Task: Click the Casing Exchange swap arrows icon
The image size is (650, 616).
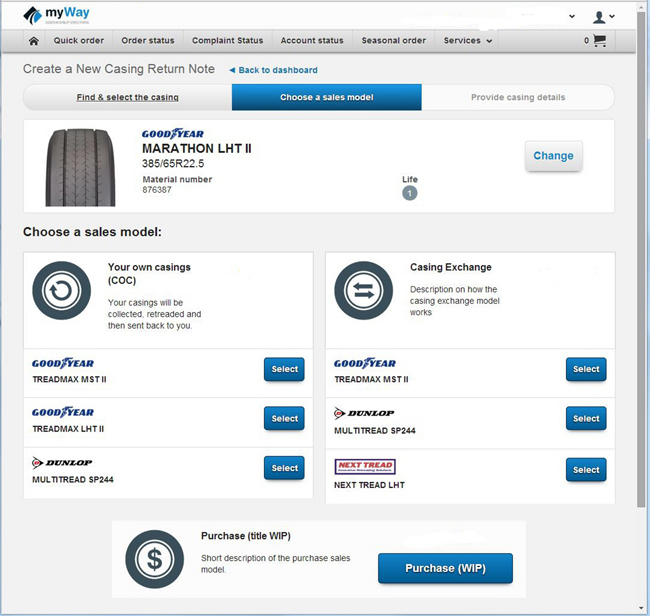Action: pos(364,291)
